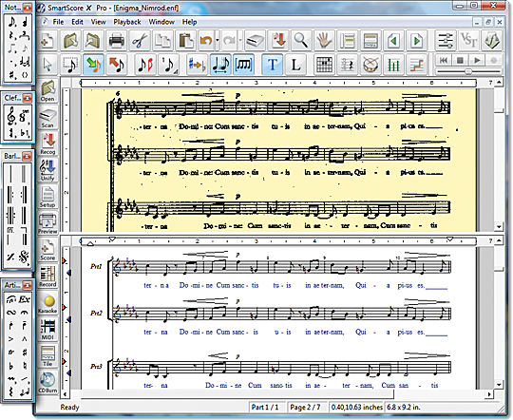
Task: Select fermata in Articulations palette
Action: tap(24, 313)
